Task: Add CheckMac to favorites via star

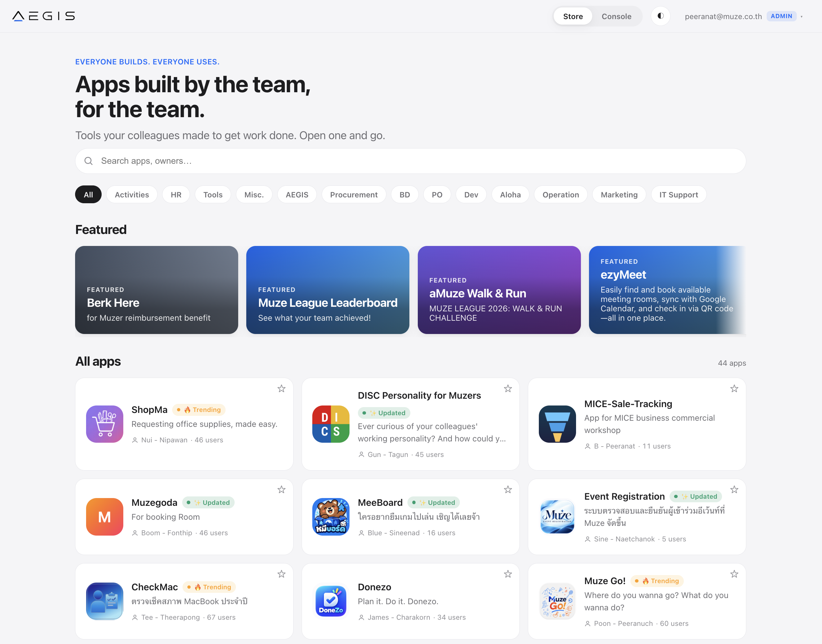Action: (281, 574)
